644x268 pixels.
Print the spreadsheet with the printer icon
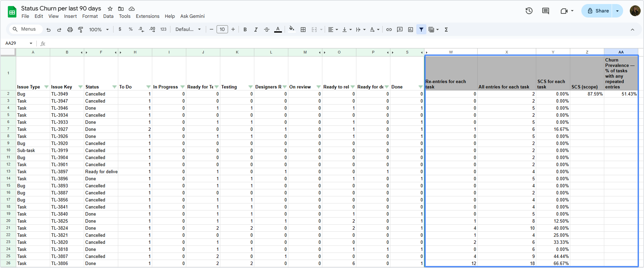[x=70, y=30]
